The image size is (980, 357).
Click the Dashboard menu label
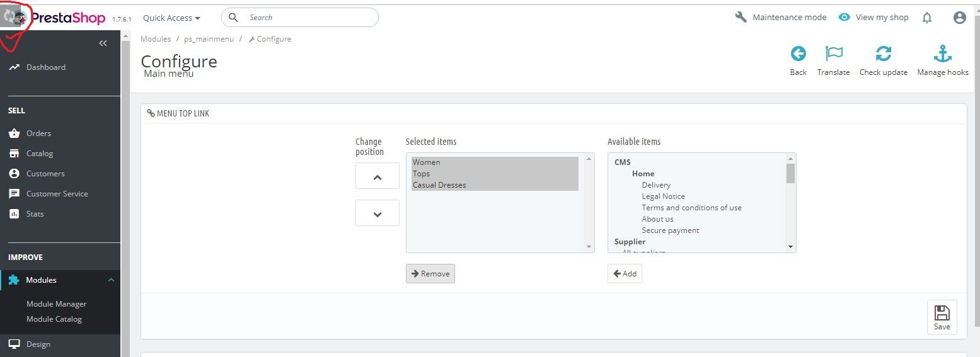pyautogui.click(x=46, y=67)
